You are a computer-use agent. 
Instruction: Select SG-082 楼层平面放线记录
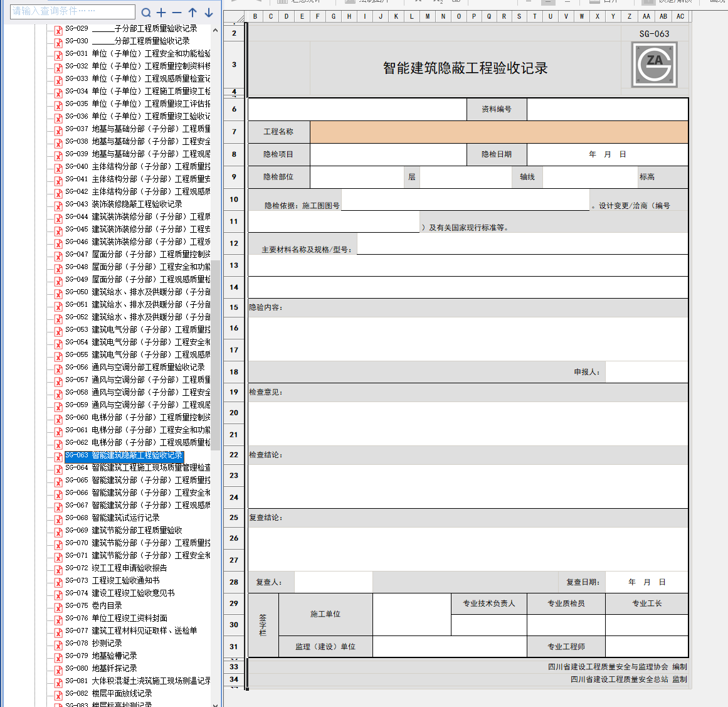(108, 693)
